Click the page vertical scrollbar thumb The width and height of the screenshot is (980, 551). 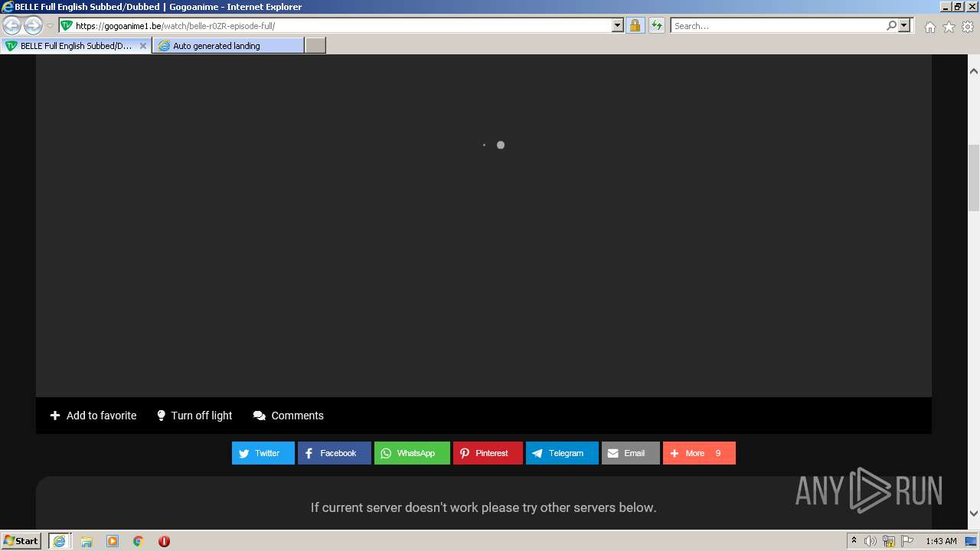coord(974,178)
